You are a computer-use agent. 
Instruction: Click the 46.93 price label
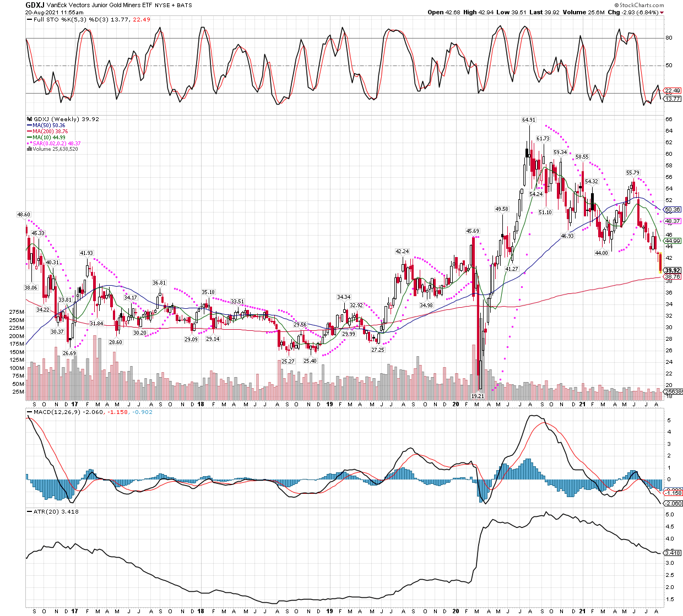(567, 236)
